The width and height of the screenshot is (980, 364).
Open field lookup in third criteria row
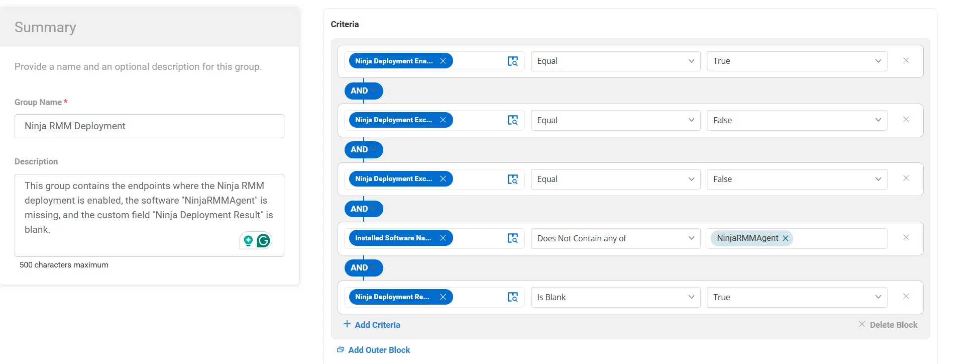point(512,179)
